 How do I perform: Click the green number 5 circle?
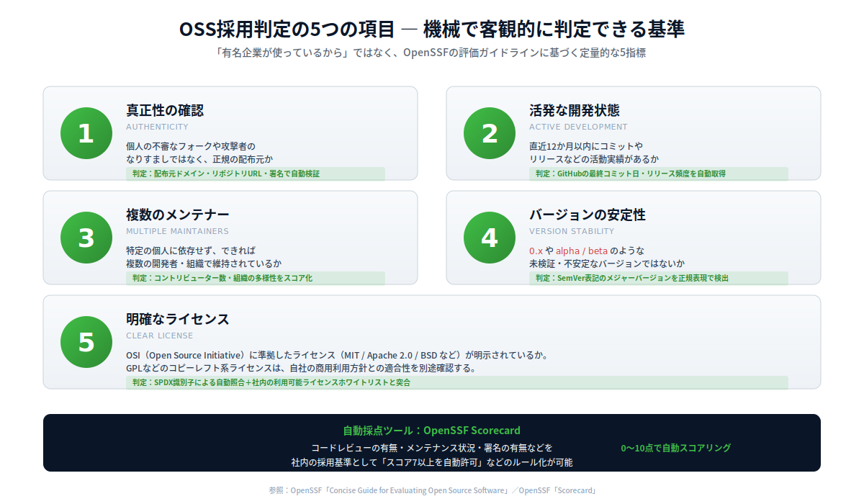tap(86, 342)
